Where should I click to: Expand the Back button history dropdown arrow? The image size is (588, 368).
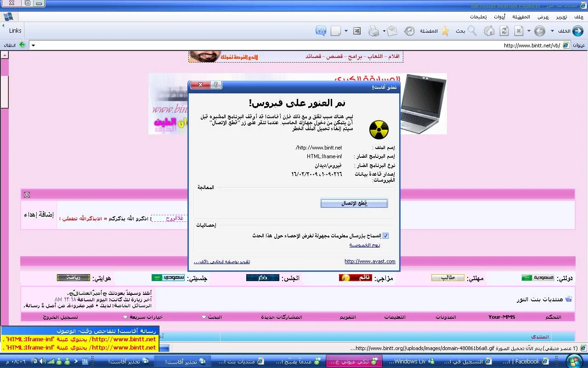coord(552,31)
